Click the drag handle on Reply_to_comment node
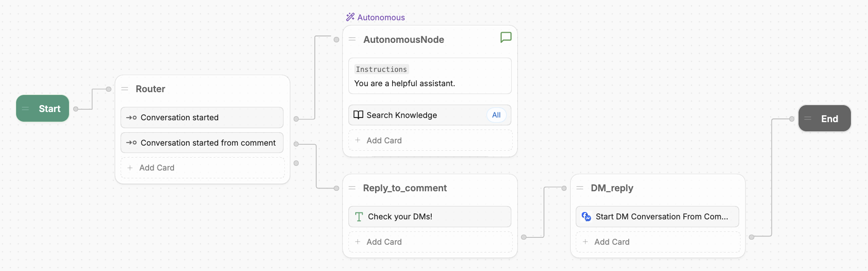This screenshot has height=271, width=868. click(x=352, y=188)
